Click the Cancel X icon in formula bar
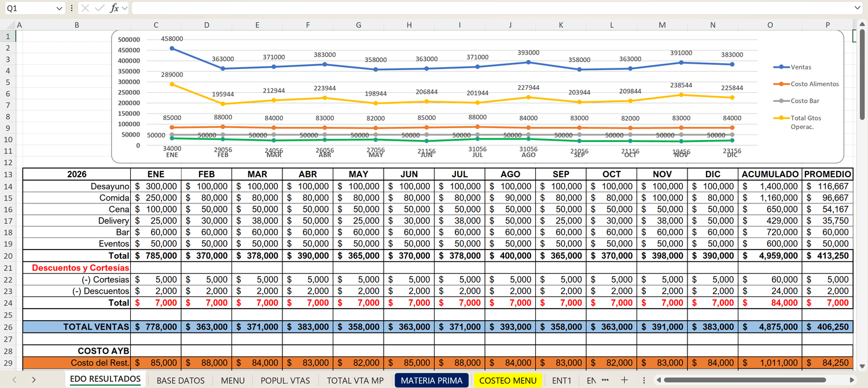The height and width of the screenshot is (388, 868). (x=85, y=8)
